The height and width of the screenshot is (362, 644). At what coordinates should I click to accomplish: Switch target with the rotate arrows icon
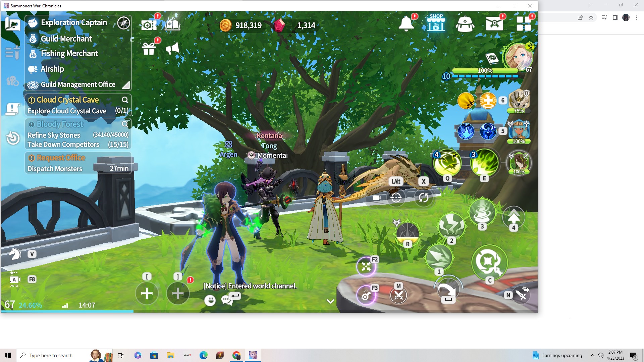pos(423,197)
